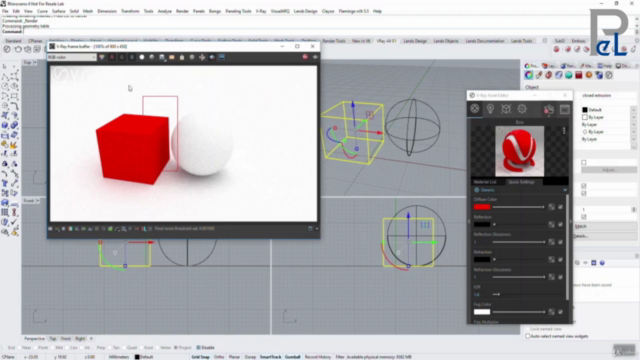Screen dimensions: 640x360
Task: Switch to the Material List tab
Action: 485,182
